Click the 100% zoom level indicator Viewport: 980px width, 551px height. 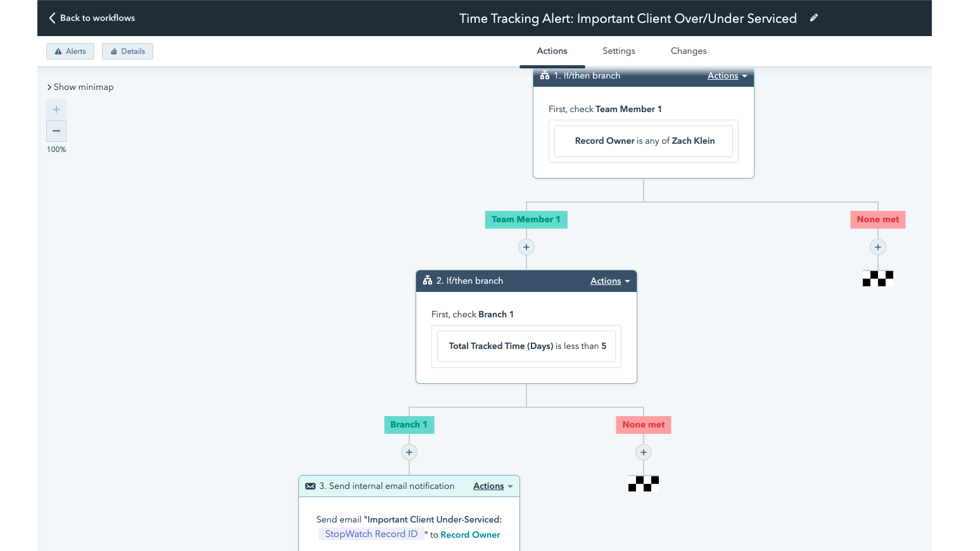[x=56, y=149]
